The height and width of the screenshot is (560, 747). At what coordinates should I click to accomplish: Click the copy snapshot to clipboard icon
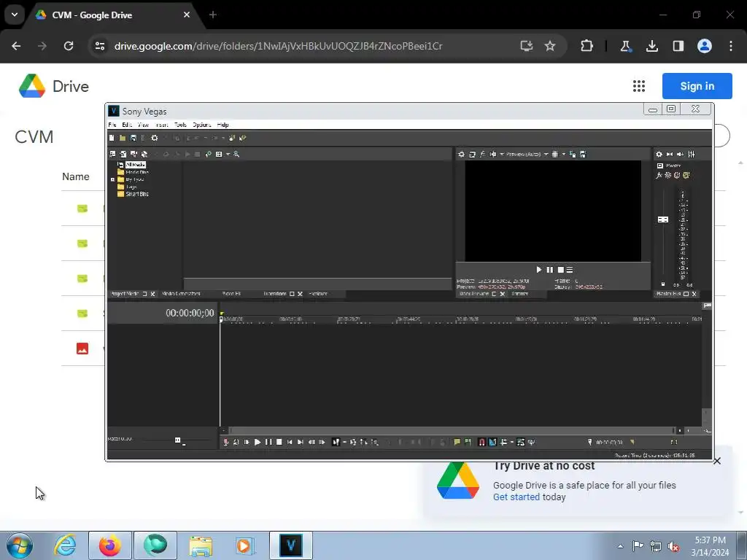tap(573, 155)
